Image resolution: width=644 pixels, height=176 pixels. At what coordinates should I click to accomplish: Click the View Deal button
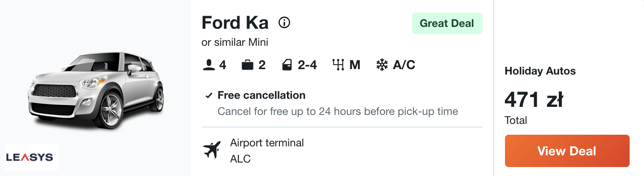[567, 151]
